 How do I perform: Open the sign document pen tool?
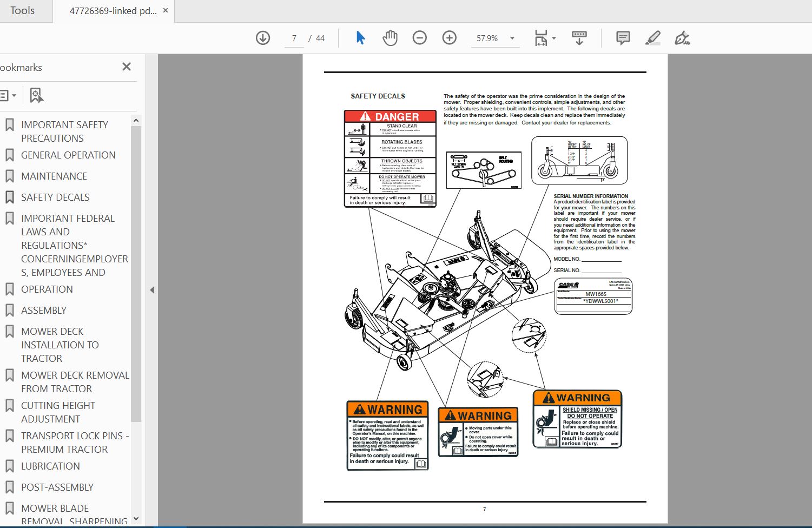tap(682, 38)
